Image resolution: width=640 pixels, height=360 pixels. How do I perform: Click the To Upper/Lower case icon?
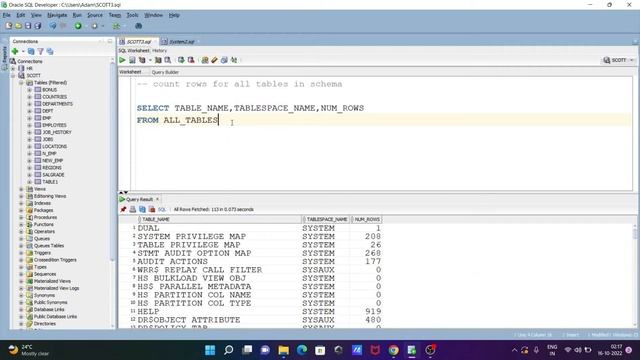click(234, 60)
